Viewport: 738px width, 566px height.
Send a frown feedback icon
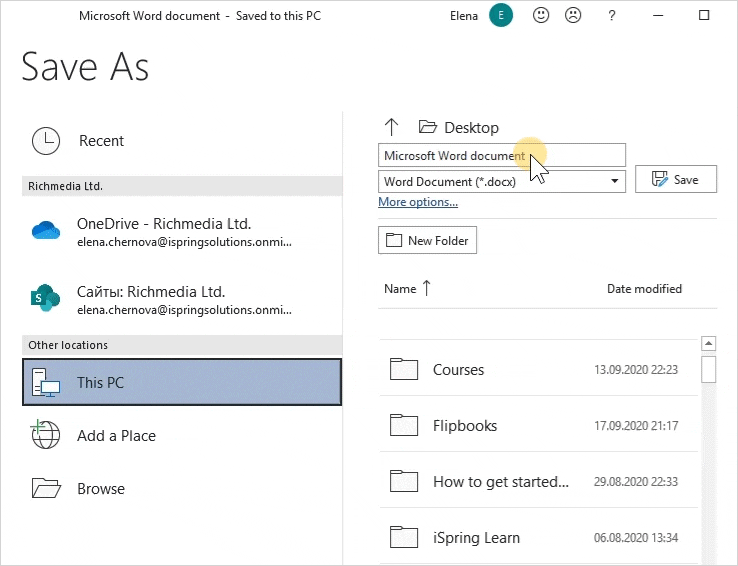(x=573, y=16)
